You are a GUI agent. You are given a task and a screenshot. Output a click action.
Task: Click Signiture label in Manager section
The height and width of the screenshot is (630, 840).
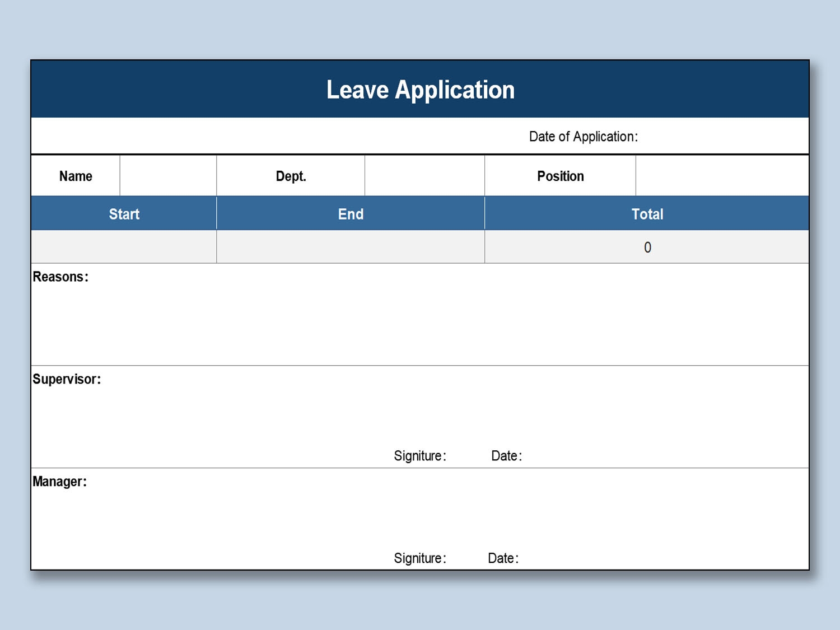(420, 558)
